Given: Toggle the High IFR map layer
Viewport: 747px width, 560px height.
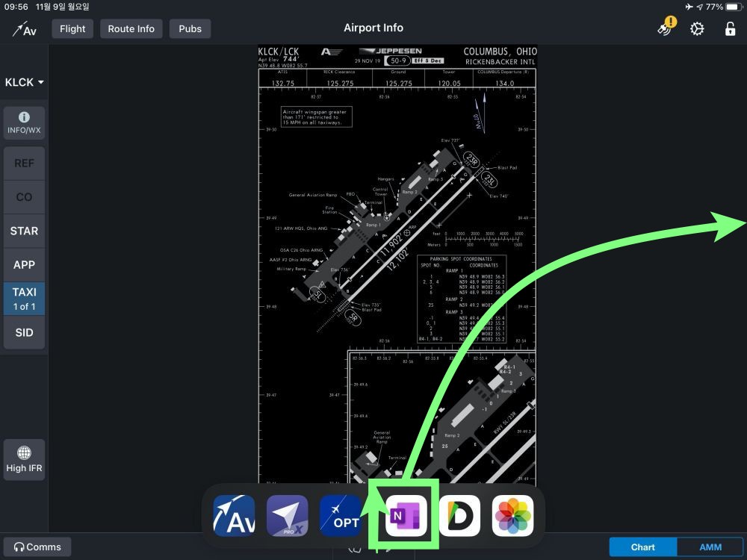Looking at the screenshot, I should 24,459.
